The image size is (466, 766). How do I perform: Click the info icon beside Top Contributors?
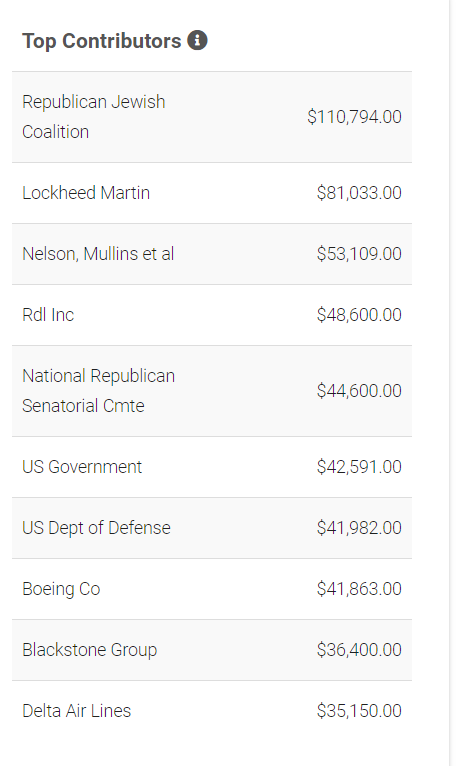click(197, 41)
